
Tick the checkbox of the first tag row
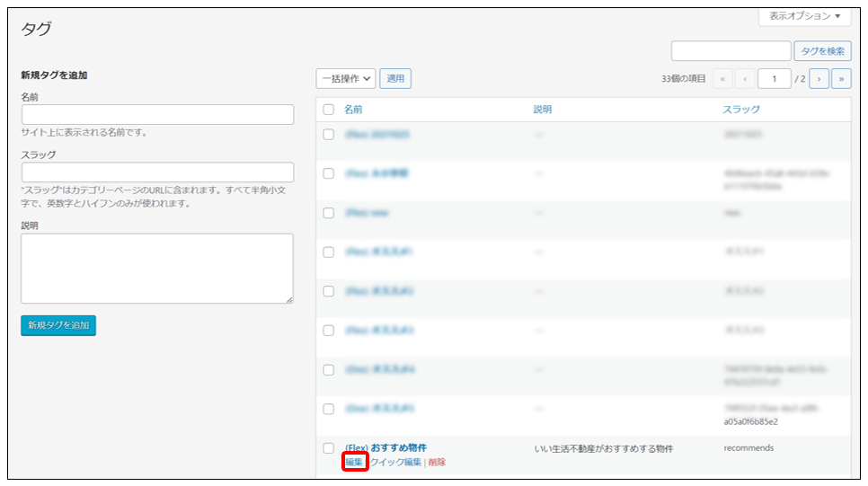[x=329, y=134]
